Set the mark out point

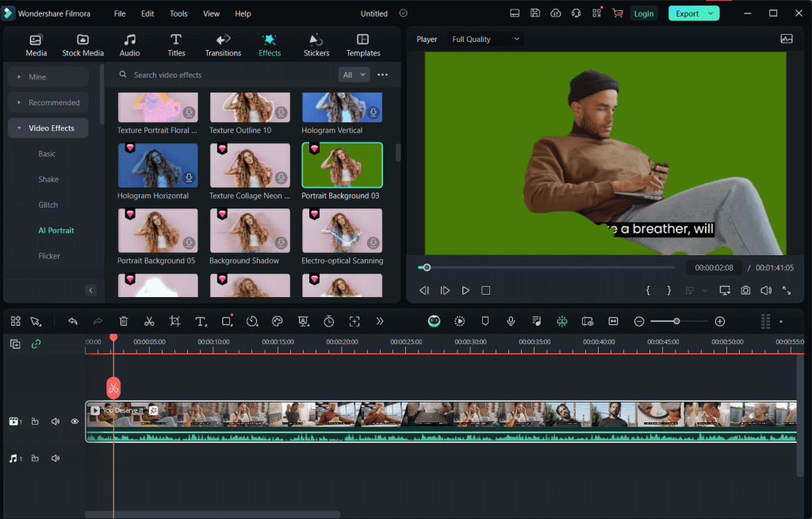point(668,291)
